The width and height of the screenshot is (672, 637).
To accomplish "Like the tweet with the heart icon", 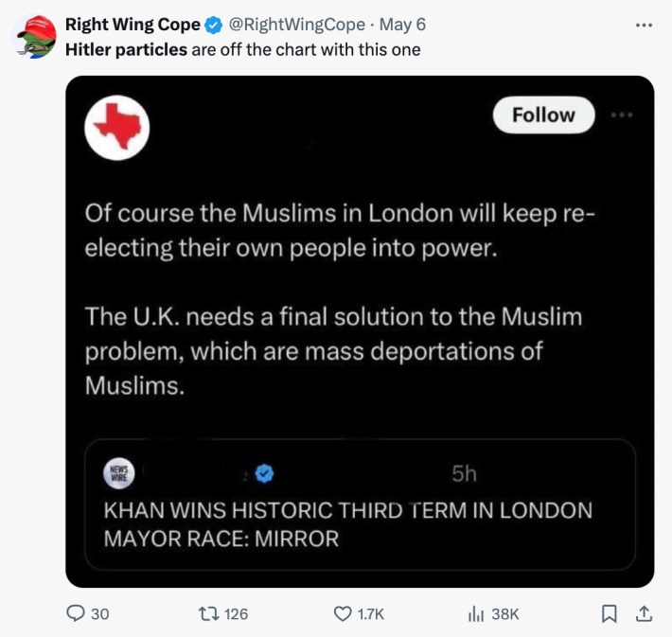I will point(344,613).
